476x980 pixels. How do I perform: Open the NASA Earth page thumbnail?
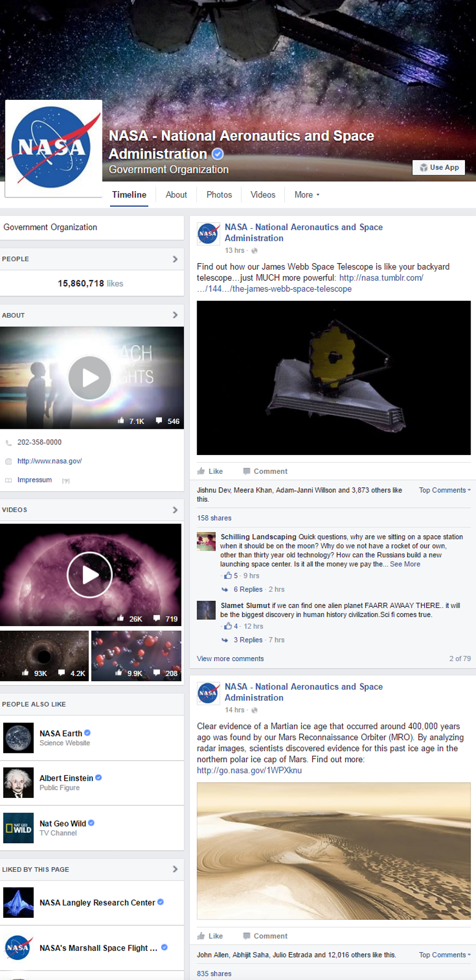click(18, 738)
